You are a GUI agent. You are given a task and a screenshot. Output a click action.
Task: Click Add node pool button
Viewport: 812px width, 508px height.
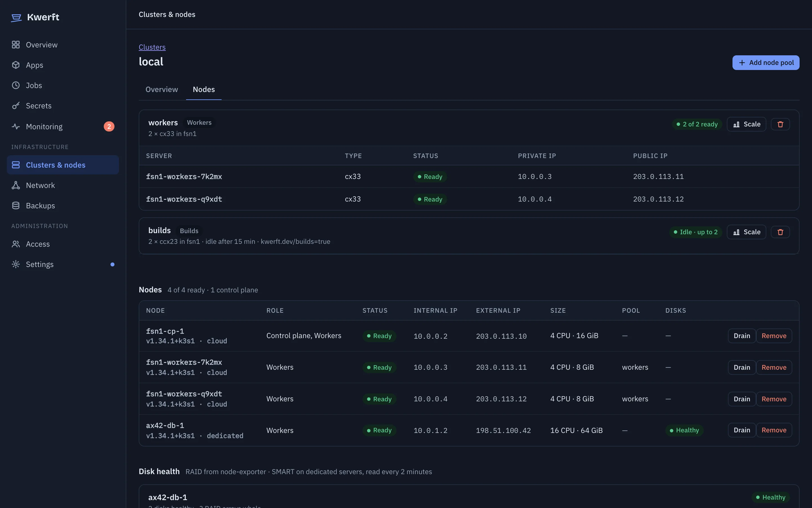click(766, 63)
